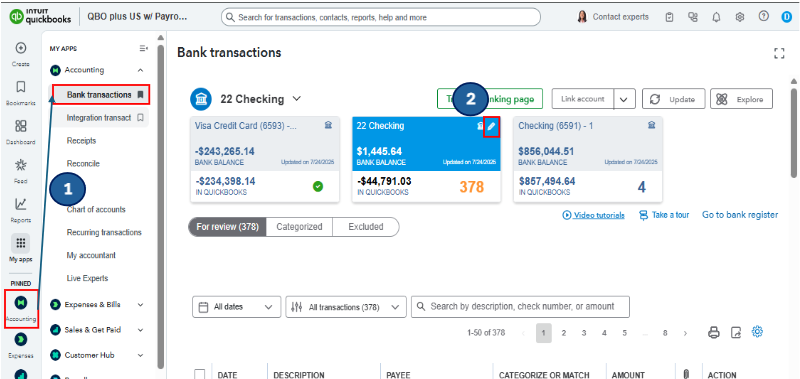
Task: Go to page 2 of transactions
Action: coord(563,333)
